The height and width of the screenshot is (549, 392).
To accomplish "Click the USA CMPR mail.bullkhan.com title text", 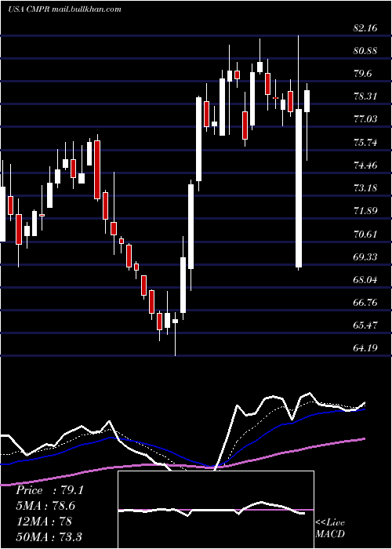I will [65, 9].
